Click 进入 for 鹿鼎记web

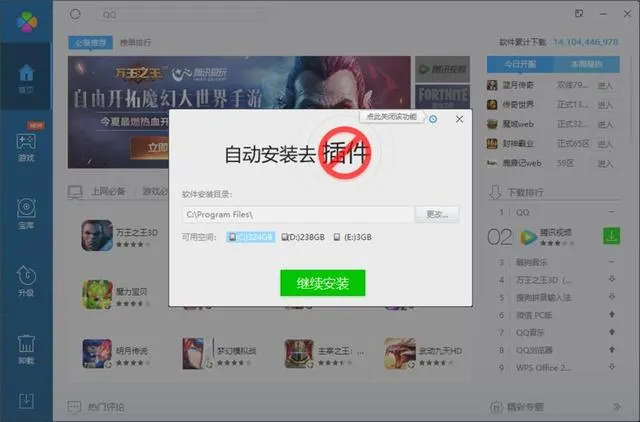click(x=605, y=164)
